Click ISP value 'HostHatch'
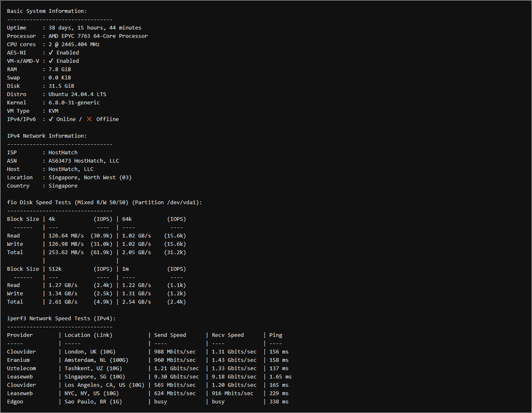This screenshot has height=413, width=532. [x=63, y=152]
